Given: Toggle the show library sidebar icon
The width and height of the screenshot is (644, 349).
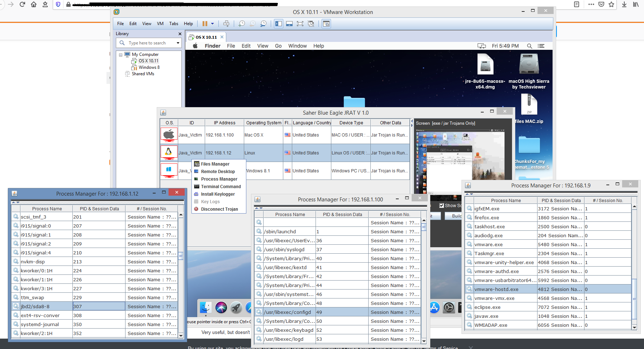Looking at the screenshot, I should click(279, 24).
